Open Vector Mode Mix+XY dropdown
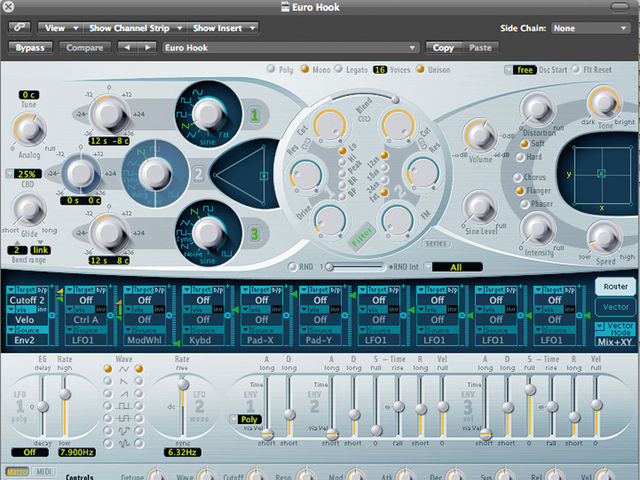Image resolution: width=640 pixels, height=480 pixels. 615,342
